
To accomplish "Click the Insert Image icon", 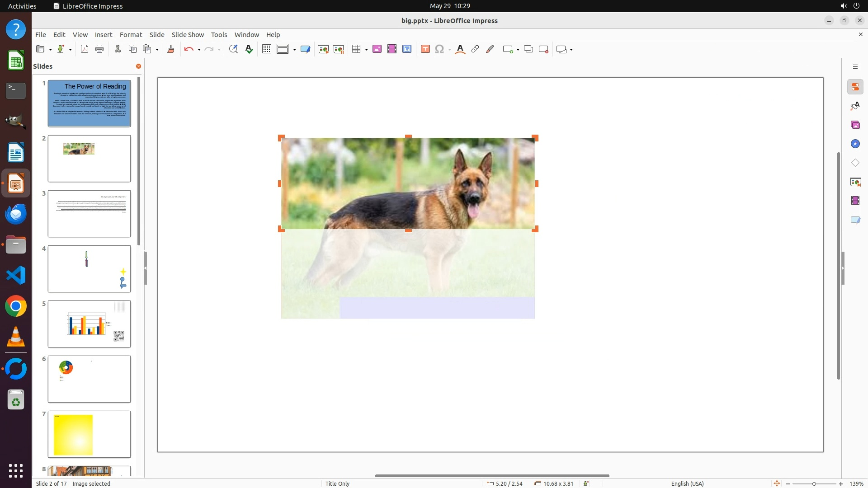I will (x=377, y=49).
